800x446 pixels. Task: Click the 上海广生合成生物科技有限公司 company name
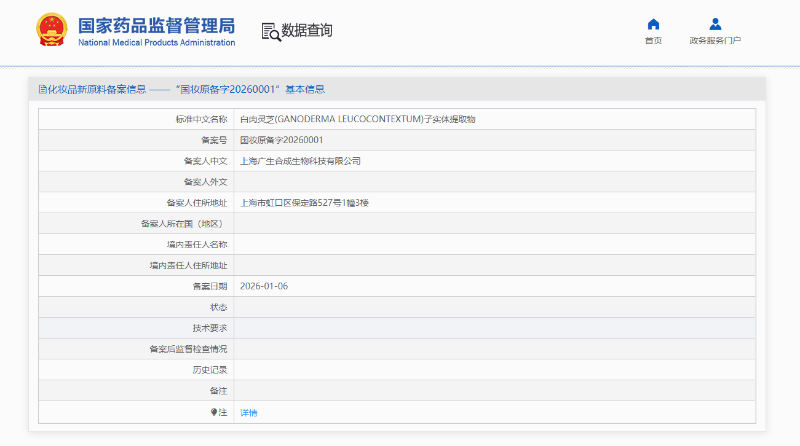coord(300,161)
